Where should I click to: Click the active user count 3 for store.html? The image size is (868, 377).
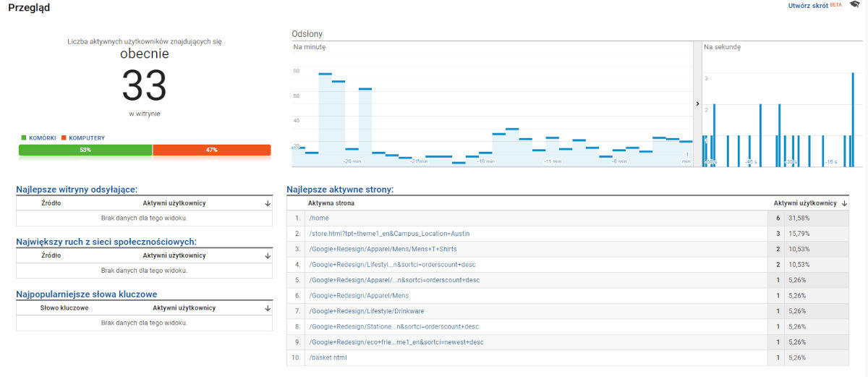[778, 234]
